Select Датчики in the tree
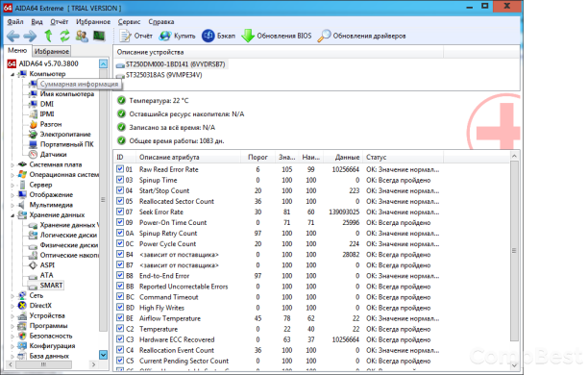 53,154
